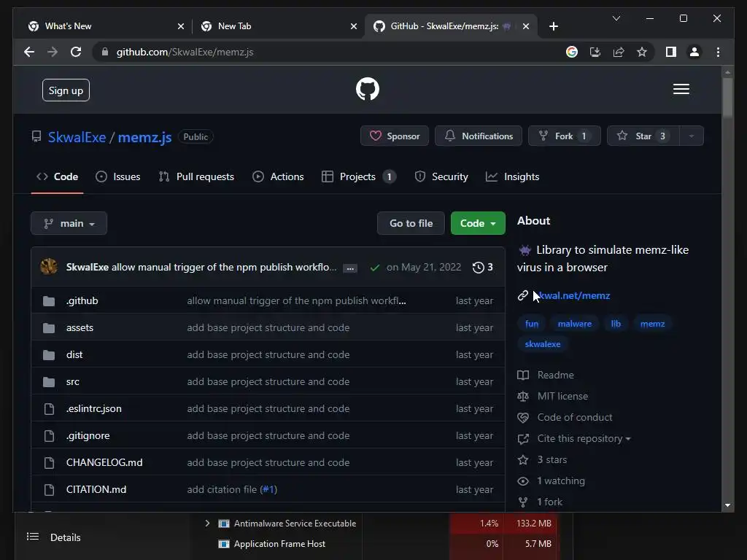Click the SkwalExe committer avatar
747x560 pixels.
tap(49, 267)
